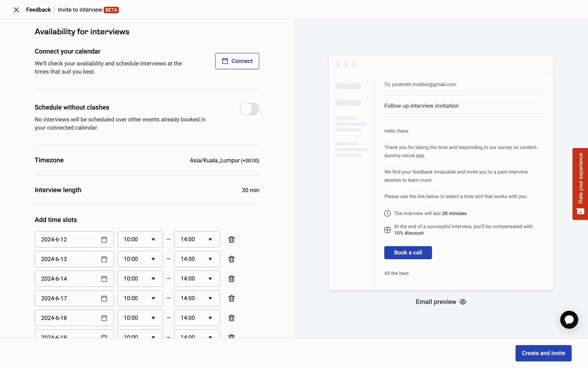Image resolution: width=588 pixels, height=368 pixels.
Task: Close the invite to interview page
Action: 16,10
